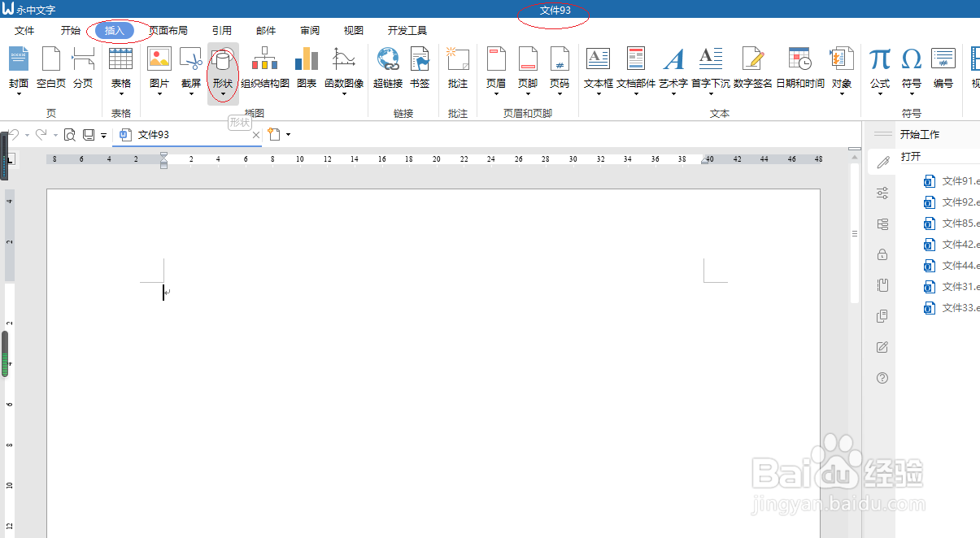Open the settings sliders panel in sidebar
Viewport: 980px width, 538px height.
(x=882, y=193)
